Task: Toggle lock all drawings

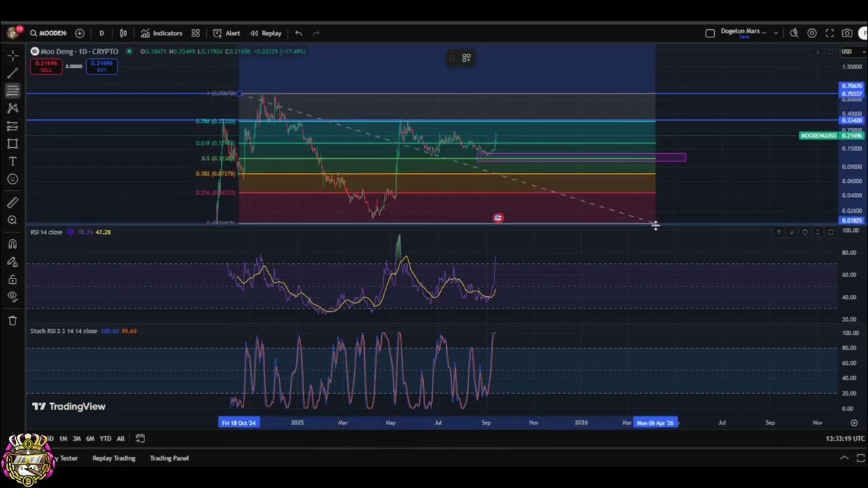Action: (12, 279)
